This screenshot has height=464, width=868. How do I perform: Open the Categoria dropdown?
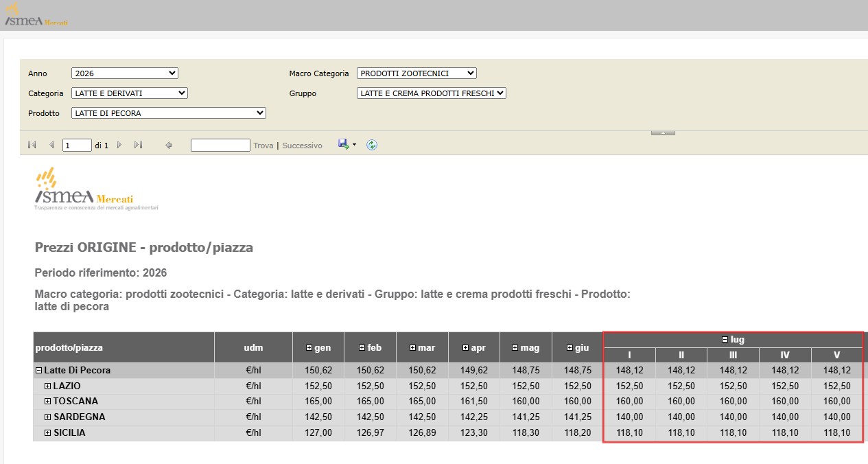pos(130,93)
